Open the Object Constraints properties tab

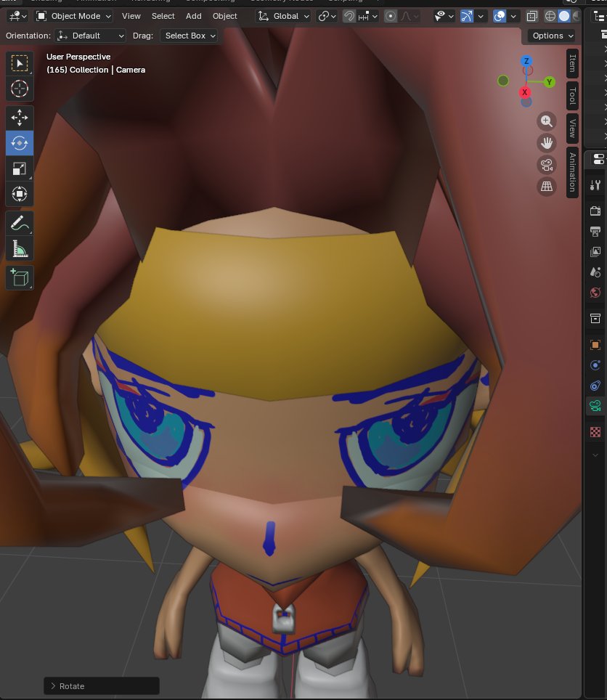[x=595, y=386]
